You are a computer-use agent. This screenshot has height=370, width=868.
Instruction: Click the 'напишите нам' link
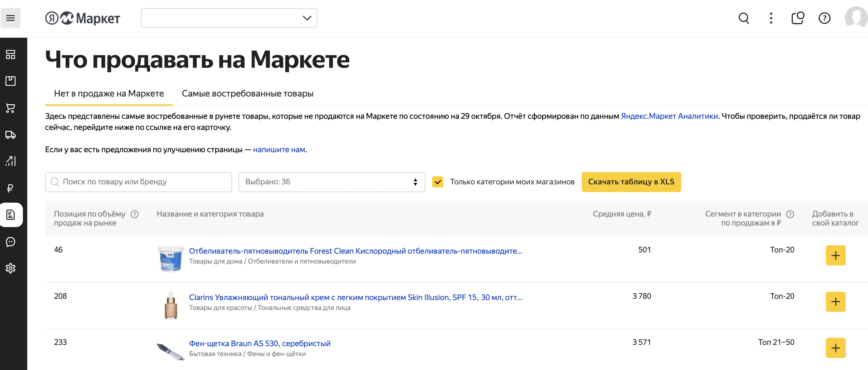[x=279, y=150]
